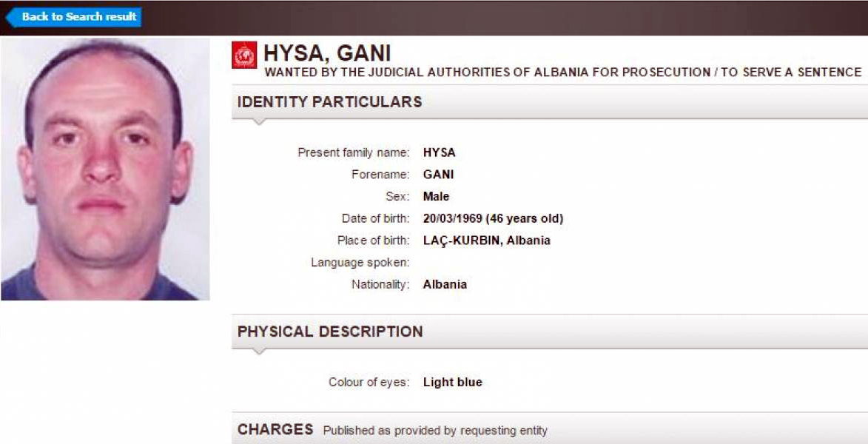868x444 pixels.
Task: Click the HYSA, GANI name heading
Action: pos(327,53)
